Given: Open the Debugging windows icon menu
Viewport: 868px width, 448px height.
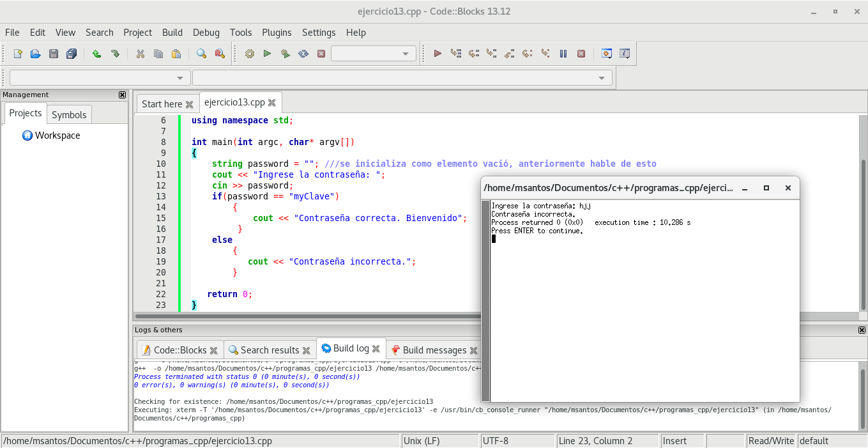Looking at the screenshot, I should coord(607,54).
